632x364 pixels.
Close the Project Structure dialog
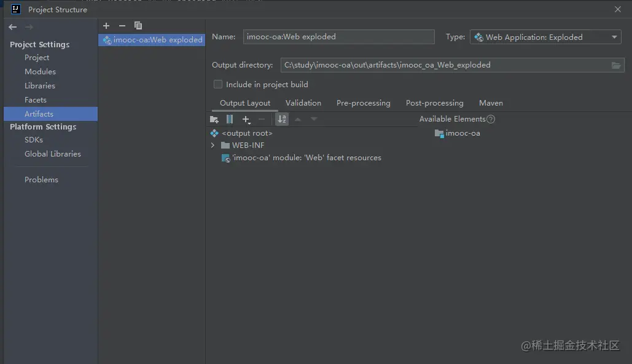pos(617,9)
